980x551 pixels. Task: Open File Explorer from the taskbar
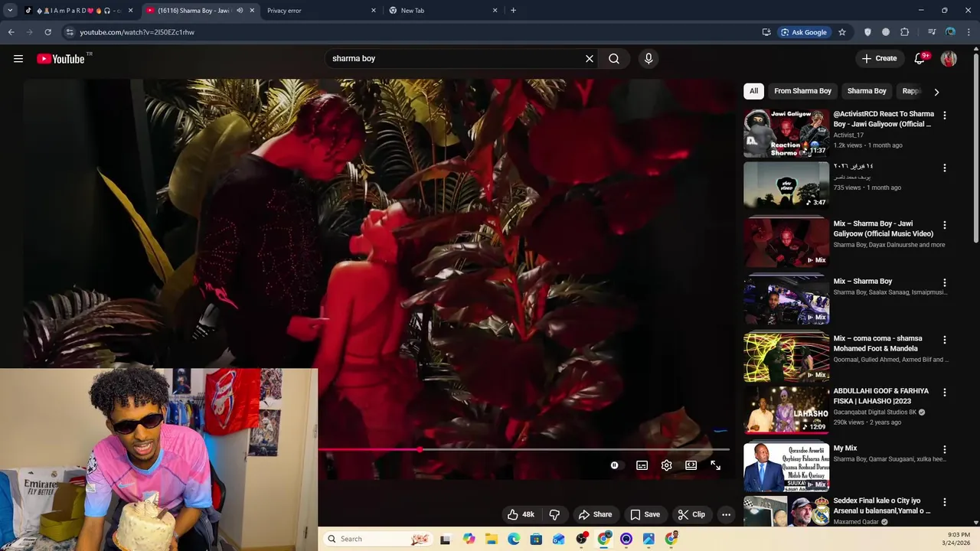492,539
